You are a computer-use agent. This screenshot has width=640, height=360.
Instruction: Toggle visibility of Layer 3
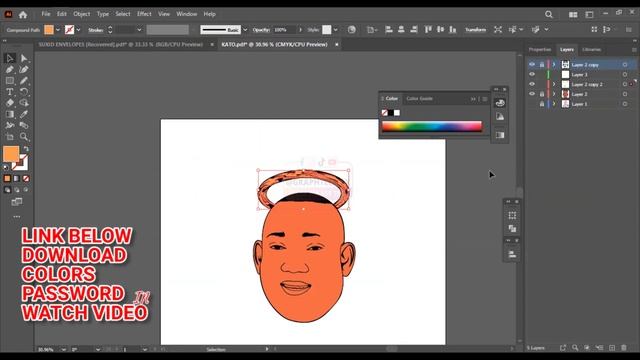(532, 74)
